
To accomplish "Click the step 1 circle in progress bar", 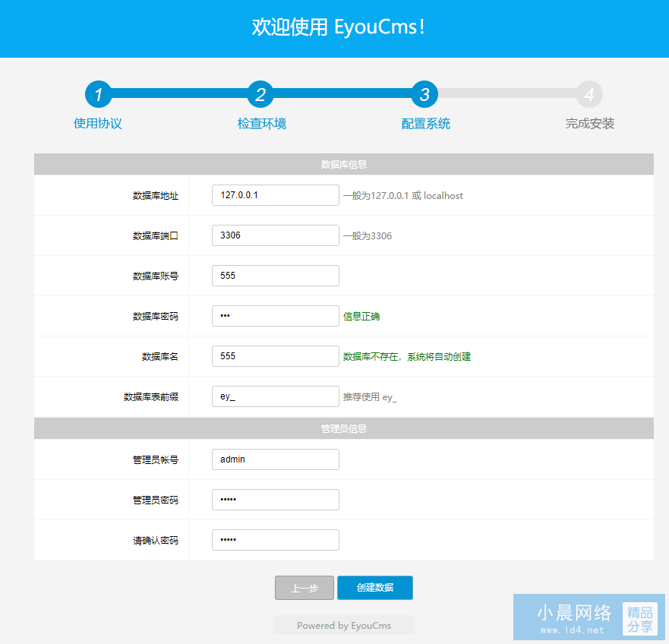I will click(x=98, y=94).
